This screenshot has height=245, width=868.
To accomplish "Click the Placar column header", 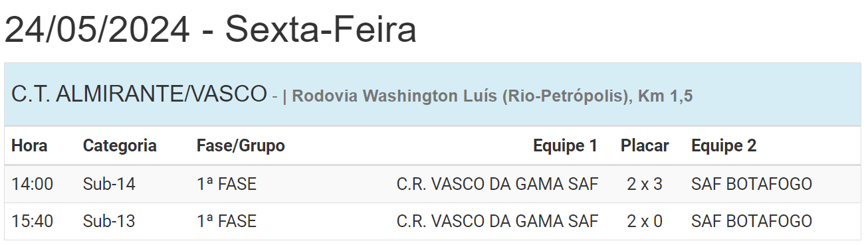I will coord(645,145).
